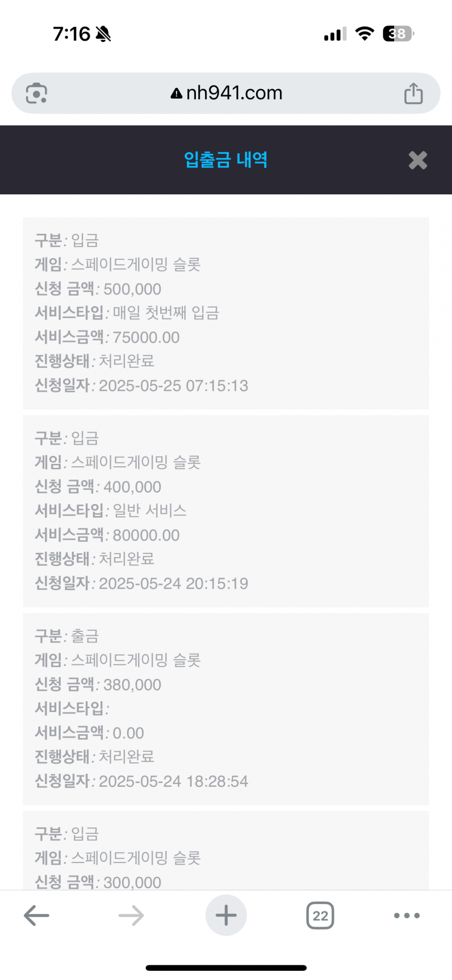Open a new tab with plus button

(x=226, y=915)
